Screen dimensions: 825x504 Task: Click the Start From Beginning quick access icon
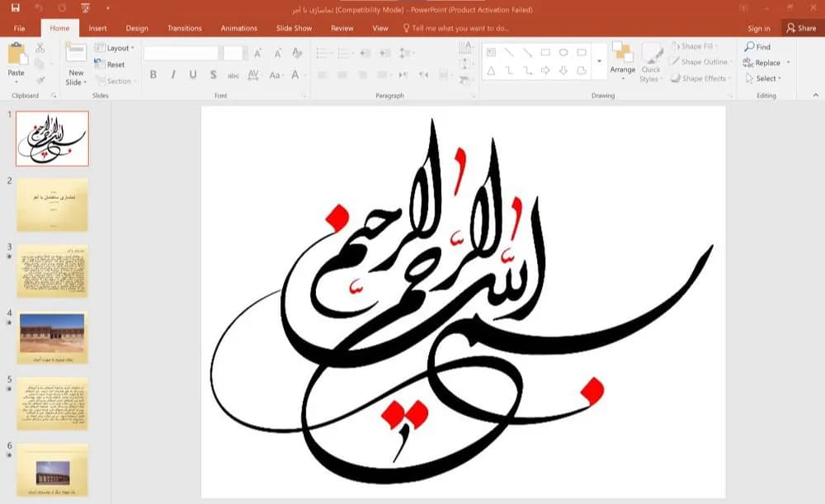85,8
